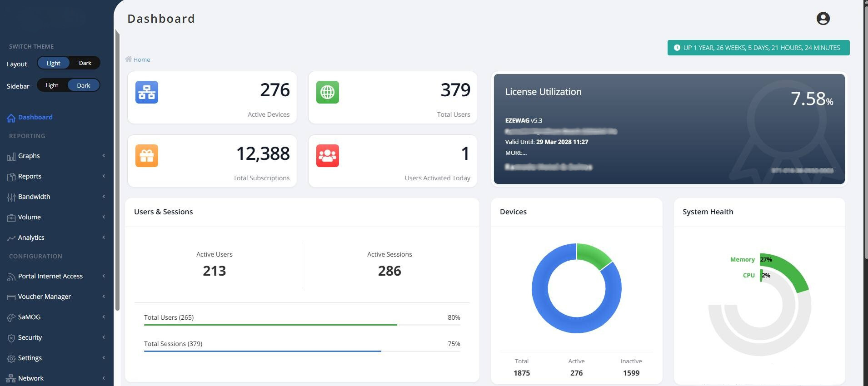Click MORE... link in License Utilization
868x386 pixels.
(x=516, y=153)
